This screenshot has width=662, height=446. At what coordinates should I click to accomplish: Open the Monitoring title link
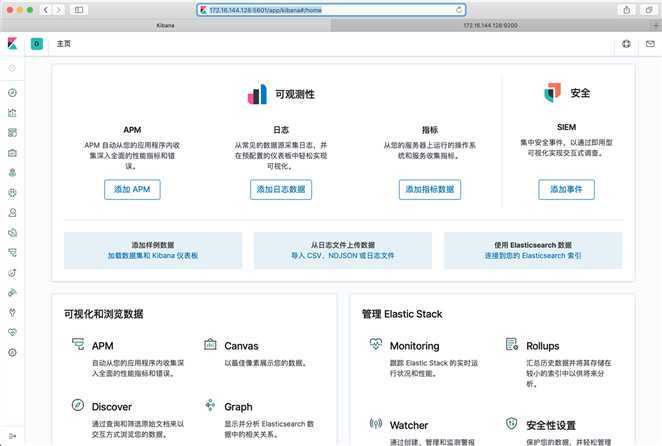click(x=414, y=346)
